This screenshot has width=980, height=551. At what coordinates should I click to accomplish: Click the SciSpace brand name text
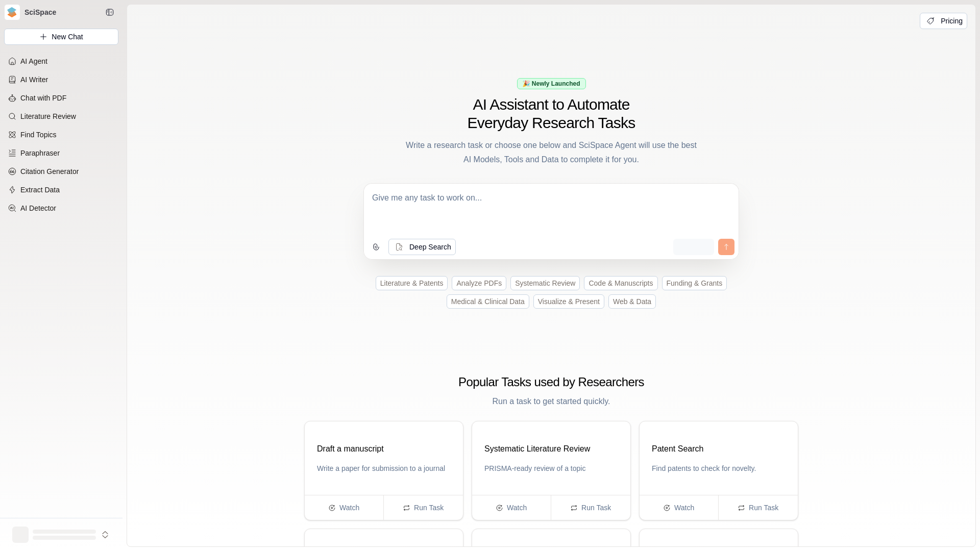click(40, 12)
